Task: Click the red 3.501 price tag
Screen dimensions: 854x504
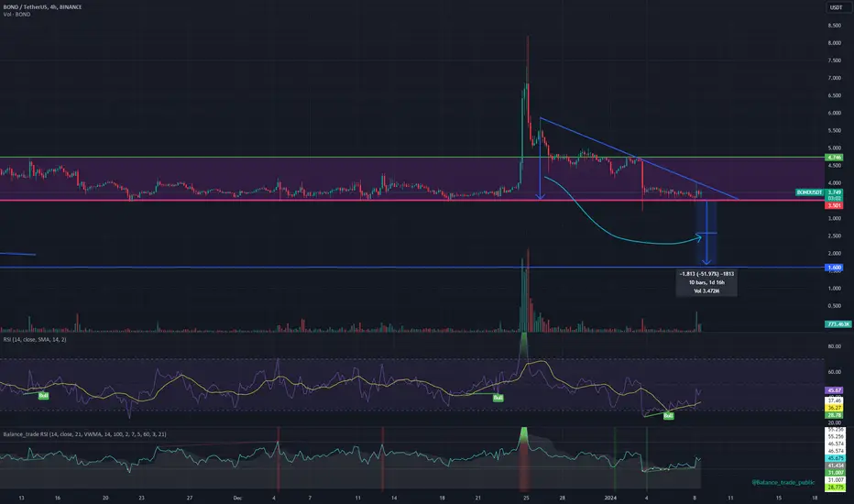Action: click(x=835, y=205)
